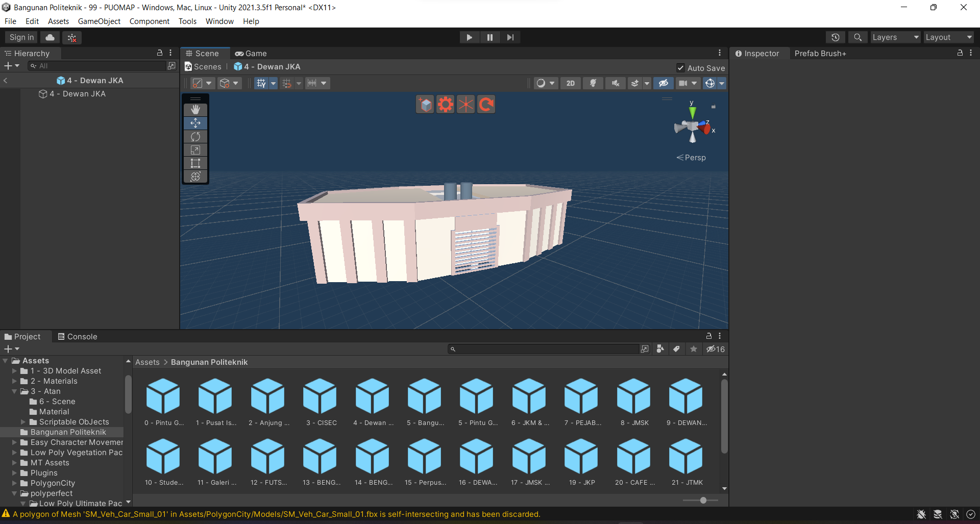Switch to the Console tab
Screen dimensions: 980x524
click(x=77, y=337)
